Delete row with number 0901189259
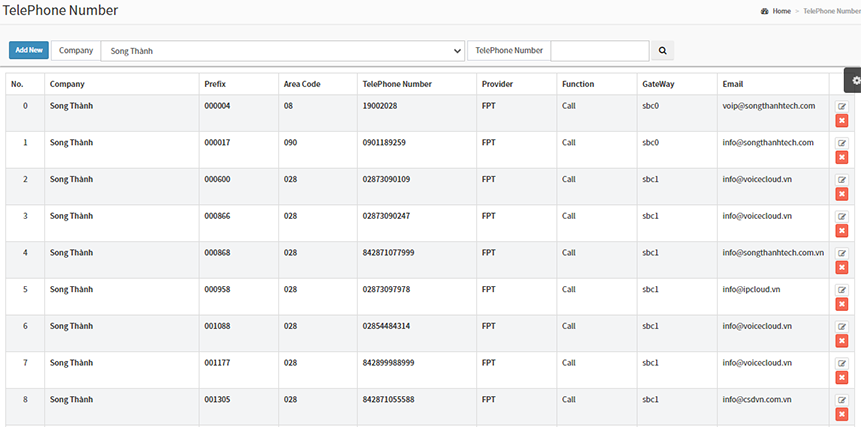 point(841,158)
